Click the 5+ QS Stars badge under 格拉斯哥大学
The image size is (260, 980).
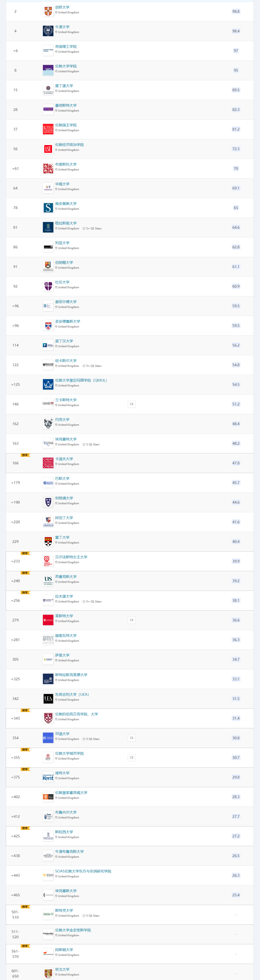point(92,229)
